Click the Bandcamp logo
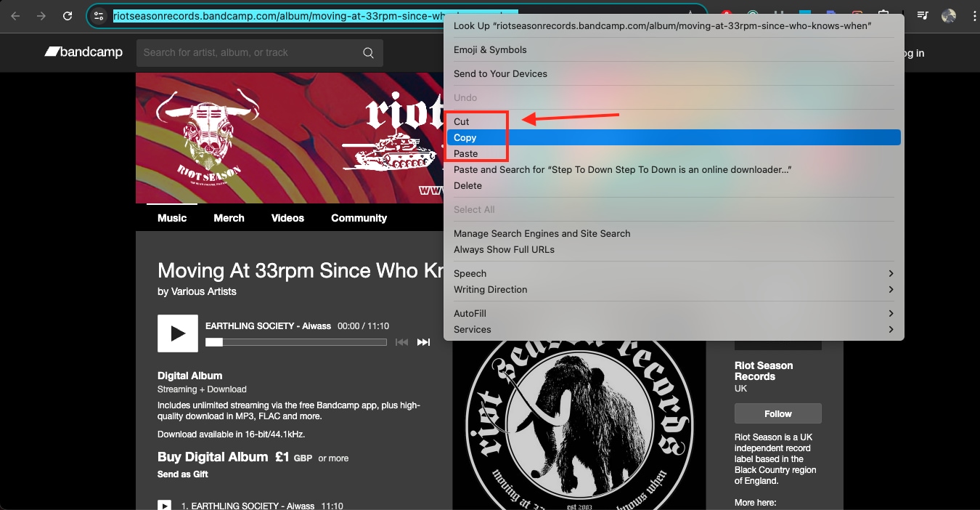The image size is (980, 510). (x=83, y=52)
